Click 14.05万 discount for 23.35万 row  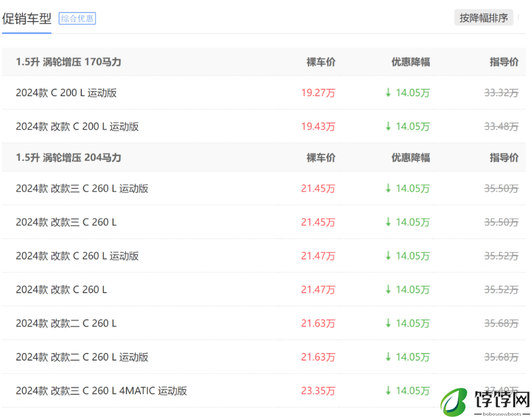click(x=412, y=390)
